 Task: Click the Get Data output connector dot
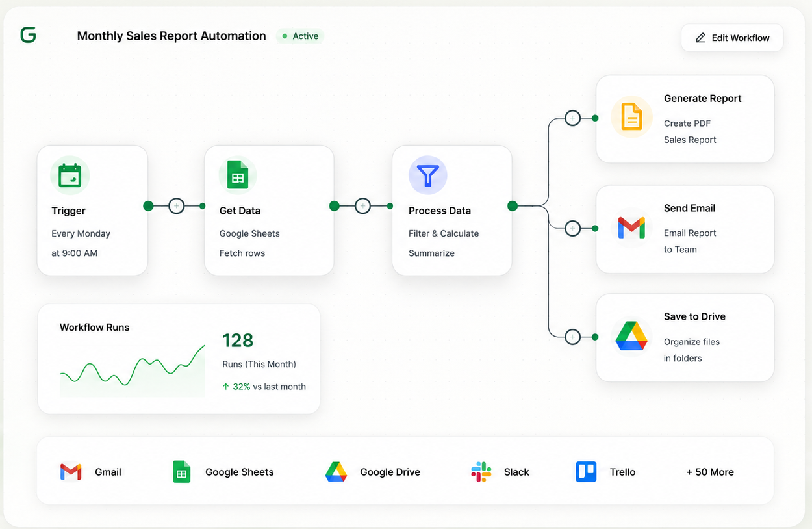[335, 206]
